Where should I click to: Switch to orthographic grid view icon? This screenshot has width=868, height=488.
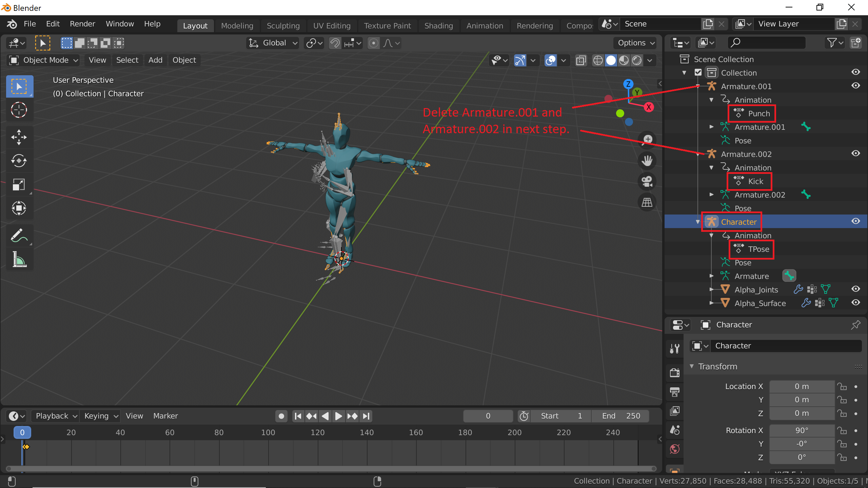(x=647, y=203)
